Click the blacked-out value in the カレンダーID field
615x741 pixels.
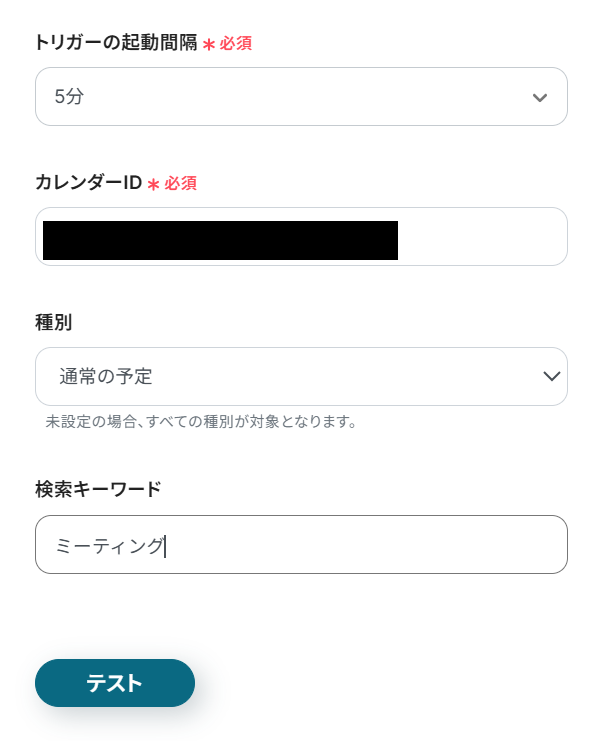(x=220, y=240)
